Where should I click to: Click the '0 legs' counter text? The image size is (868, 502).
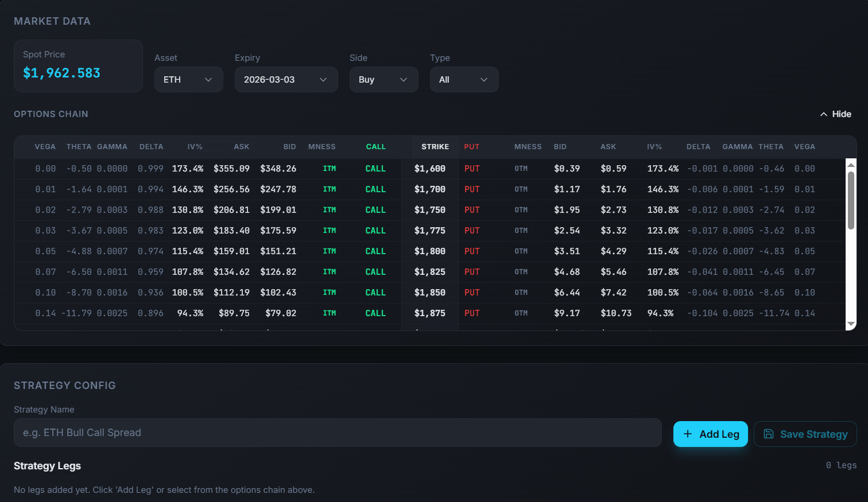pyautogui.click(x=842, y=465)
